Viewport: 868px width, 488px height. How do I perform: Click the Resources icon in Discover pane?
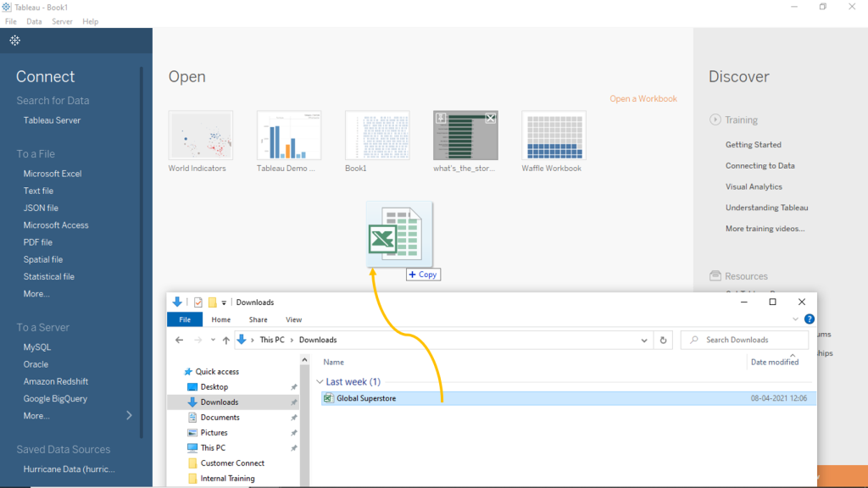(x=715, y=275)
